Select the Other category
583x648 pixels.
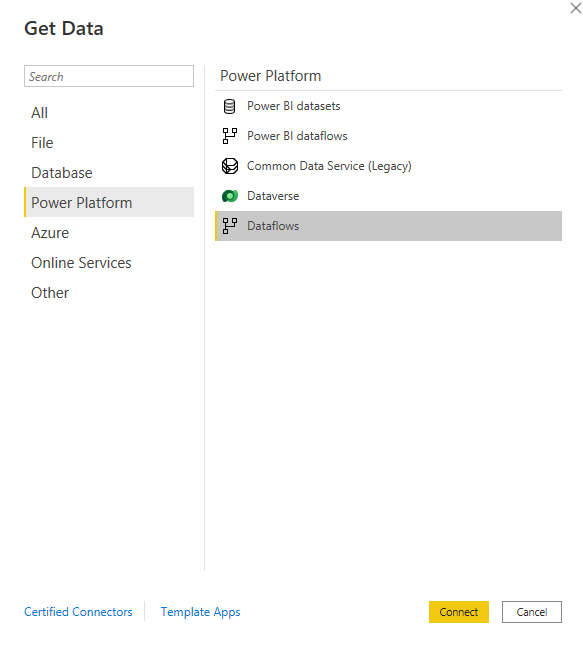[x=109, y=293]
